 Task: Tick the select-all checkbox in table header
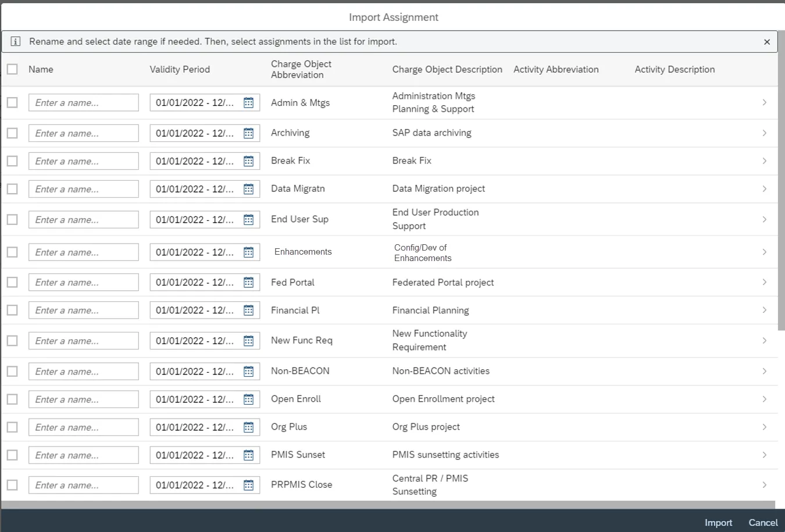click(12, 69)
